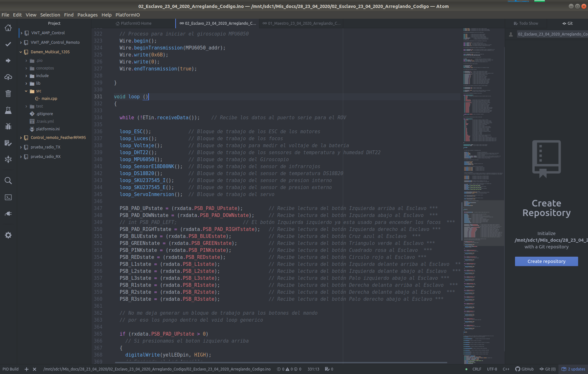Collapse the src folder
This screenshot has width=588, height=374.
(26, 91)
